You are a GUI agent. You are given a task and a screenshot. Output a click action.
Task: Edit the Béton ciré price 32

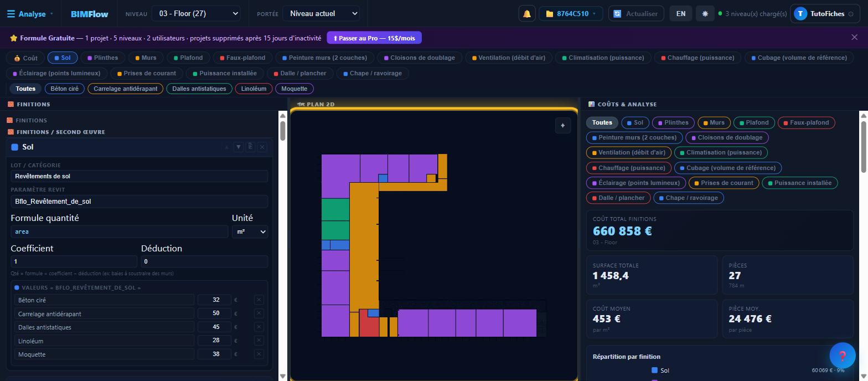tap(214, 300)
